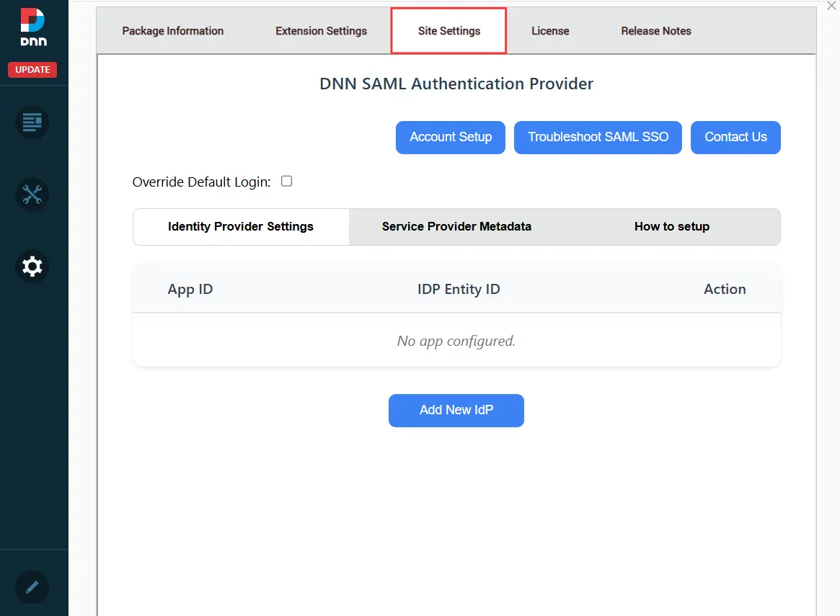Click the red UPDATE badge

pos(32,70)
